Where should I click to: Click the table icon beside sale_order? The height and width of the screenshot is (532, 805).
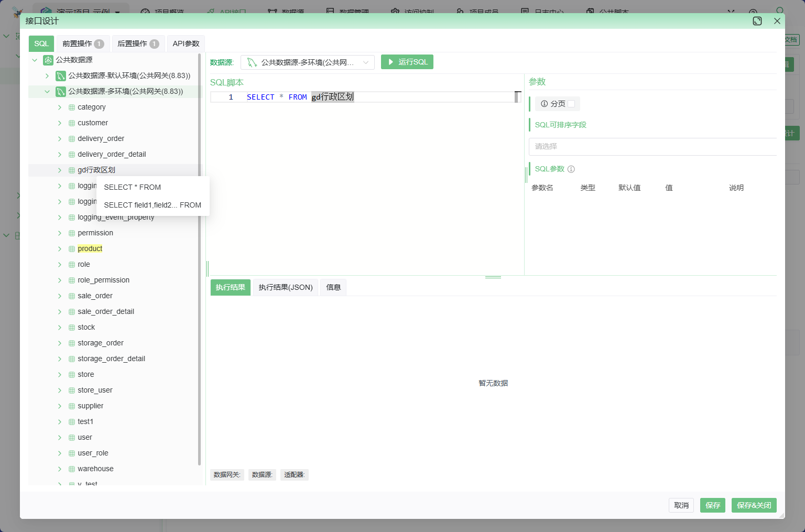[x=72, y=296]
